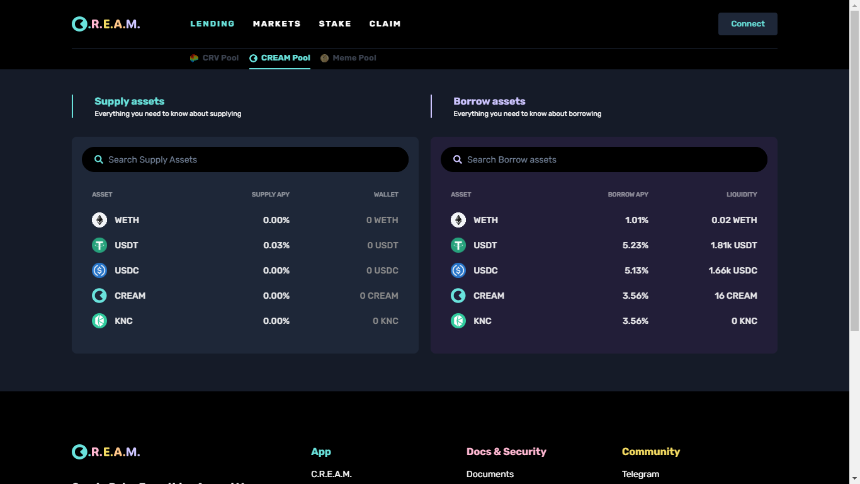
Task: Open the Documents link in the footer
Action: 490,474
